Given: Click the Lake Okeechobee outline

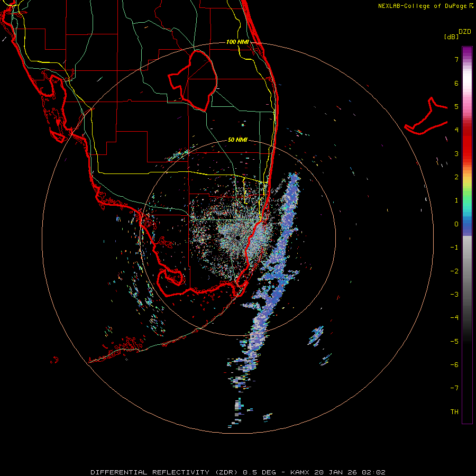Looking at the screenshot, I should 193,80.
